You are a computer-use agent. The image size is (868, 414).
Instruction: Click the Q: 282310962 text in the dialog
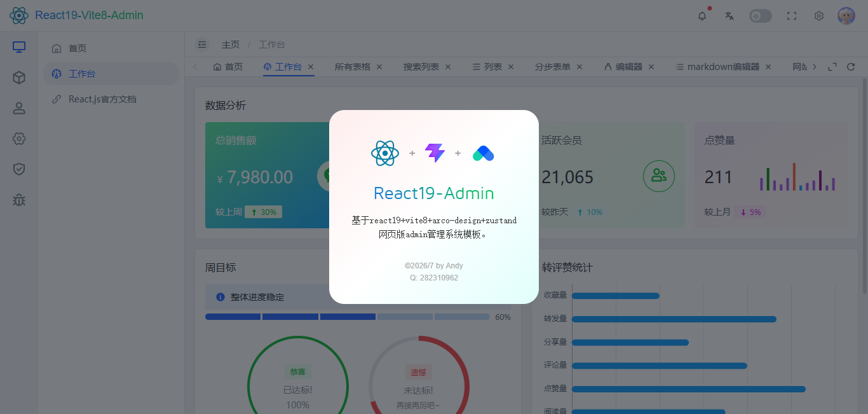tap(434, 278)
